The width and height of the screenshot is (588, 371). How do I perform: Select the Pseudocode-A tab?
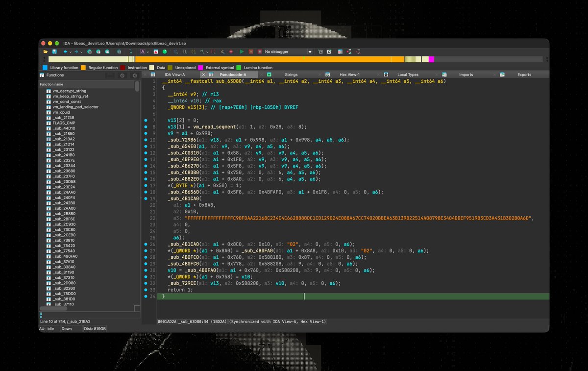[x=233, y=74]
